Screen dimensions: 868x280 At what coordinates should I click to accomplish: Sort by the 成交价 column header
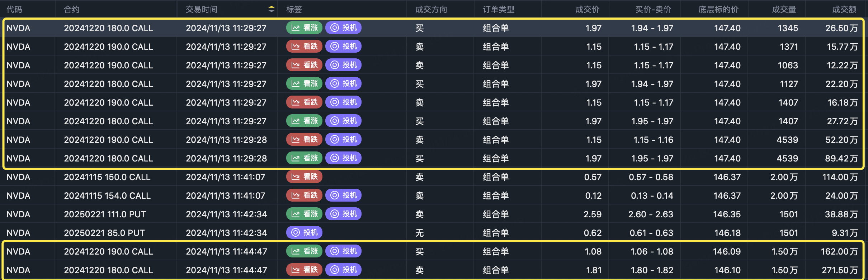(x=588, y=9)
